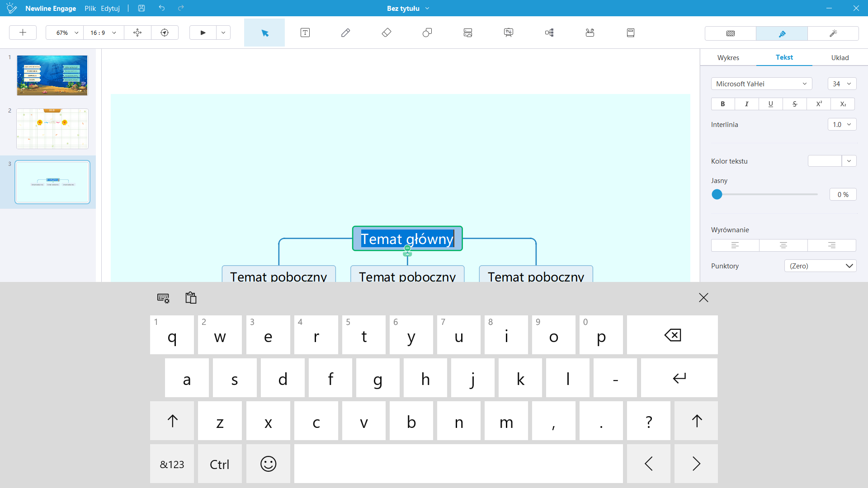The height and width of the screenshot is (488, 868).
Task: Switch to the Wykres tab
Action: tap(728, 57)
